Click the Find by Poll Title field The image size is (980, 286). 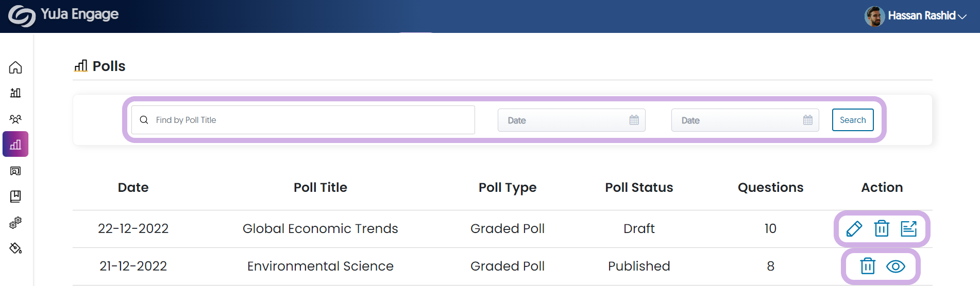pos(303,120)
